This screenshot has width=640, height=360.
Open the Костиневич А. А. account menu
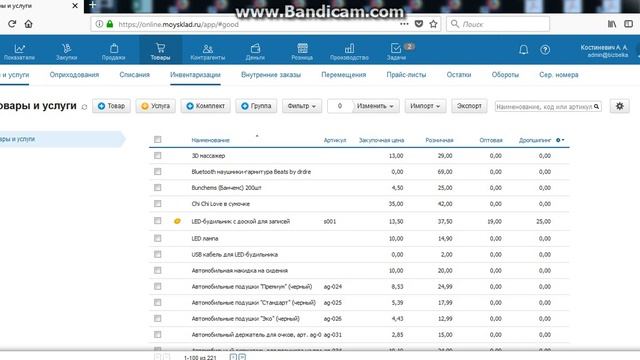coord(604,51)
